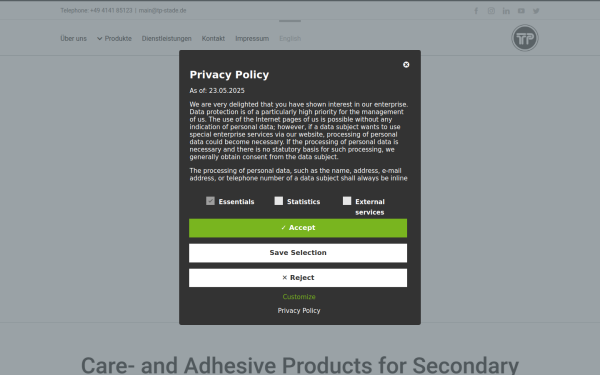Screen dimensions: 600x375
Task: Go to the Kontakt page
Action: coord(213,39)
